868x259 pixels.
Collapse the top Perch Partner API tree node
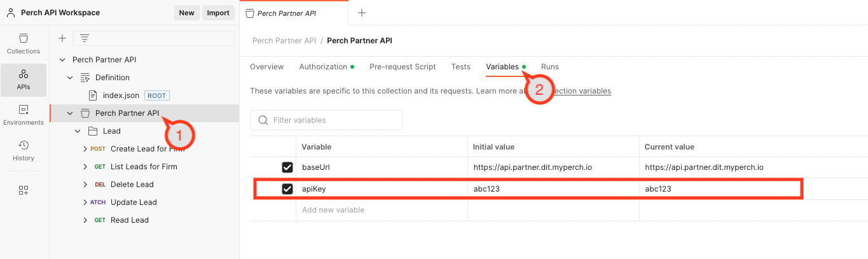point(62,60)
